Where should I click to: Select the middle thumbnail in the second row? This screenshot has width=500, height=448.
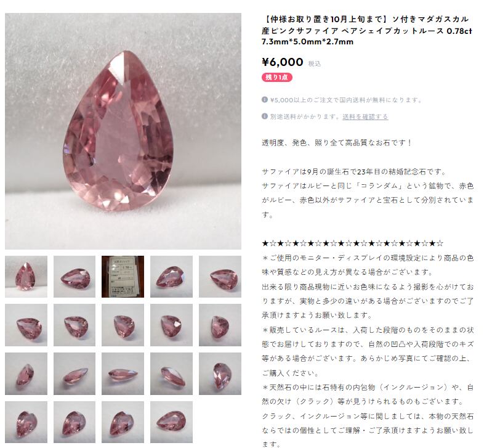pyautogui.click(x=123, y=325)
